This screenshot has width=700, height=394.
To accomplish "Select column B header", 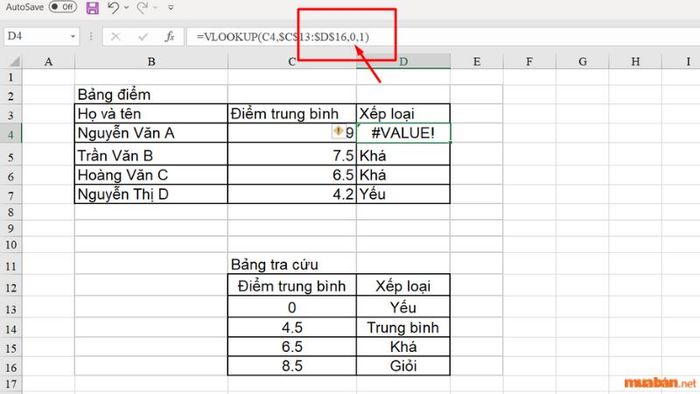I will [151, 62].
